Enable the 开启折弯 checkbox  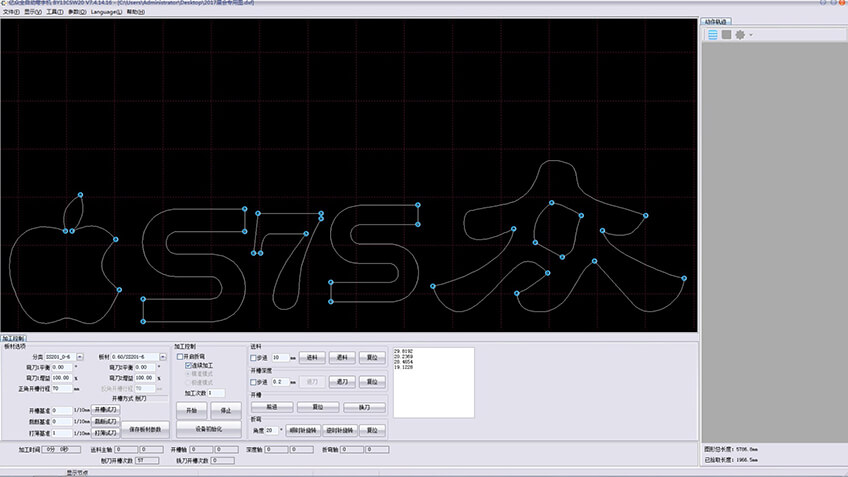[180, 356]
